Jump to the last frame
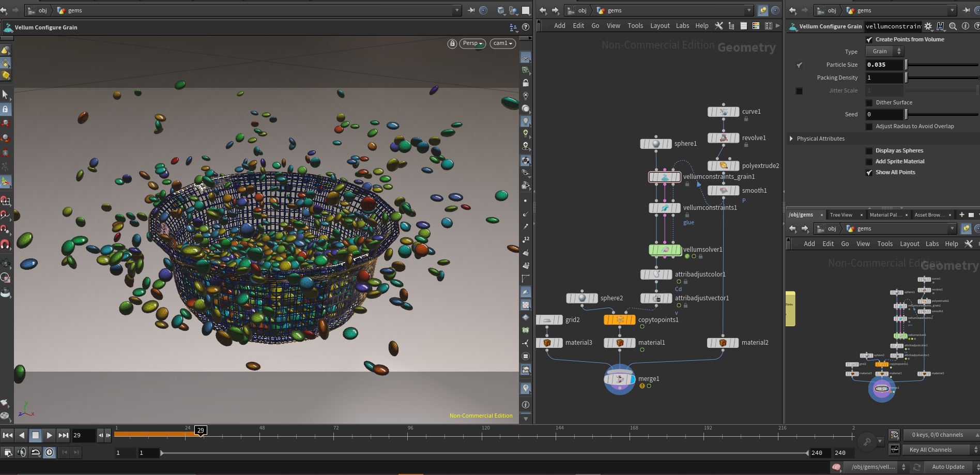This screenshot has height=475, width=980. pos(63,435)
